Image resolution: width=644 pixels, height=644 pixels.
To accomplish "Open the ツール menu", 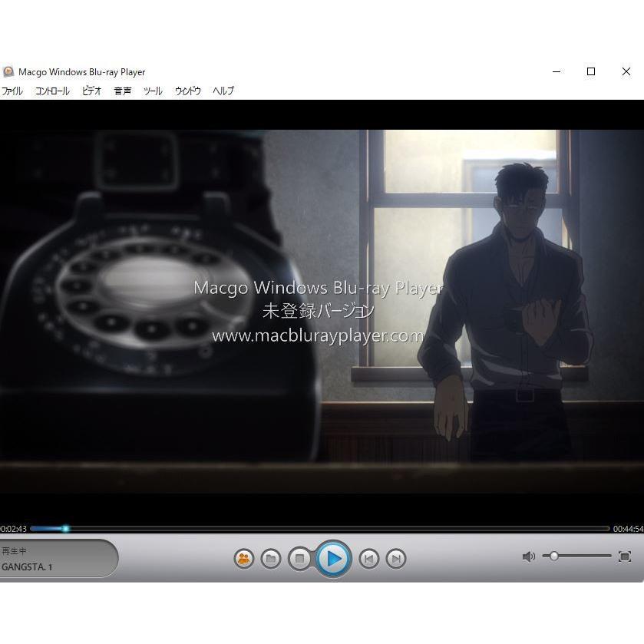I will click(153, 91).
